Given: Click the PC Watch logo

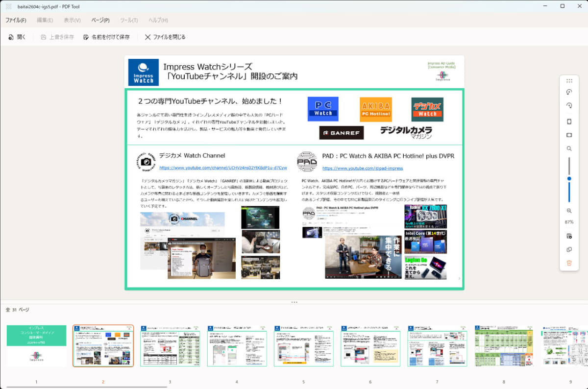Looking at the screenshot, I should [x=323, y=109].
